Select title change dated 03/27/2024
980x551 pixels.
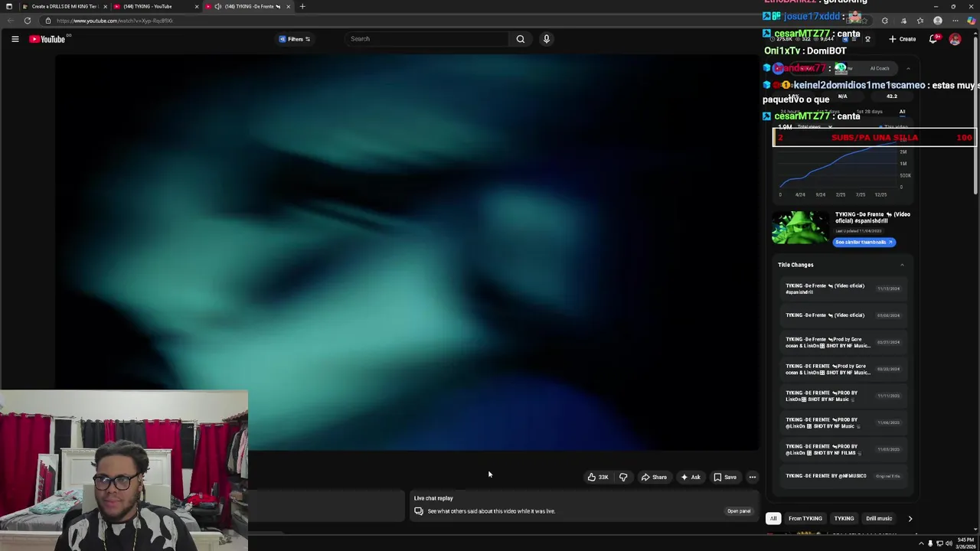coord(843,342)
